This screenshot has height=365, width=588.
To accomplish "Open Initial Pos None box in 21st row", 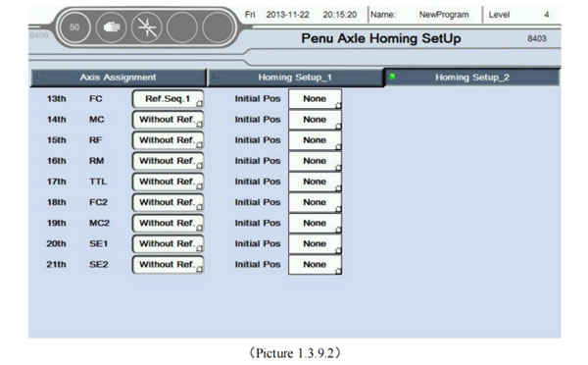I will [x=315, y=264].
